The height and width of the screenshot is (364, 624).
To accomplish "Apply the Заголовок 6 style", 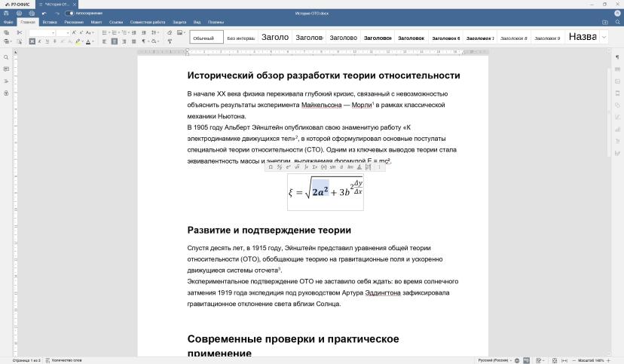I will pyautogui.click(x=445, y=37).
